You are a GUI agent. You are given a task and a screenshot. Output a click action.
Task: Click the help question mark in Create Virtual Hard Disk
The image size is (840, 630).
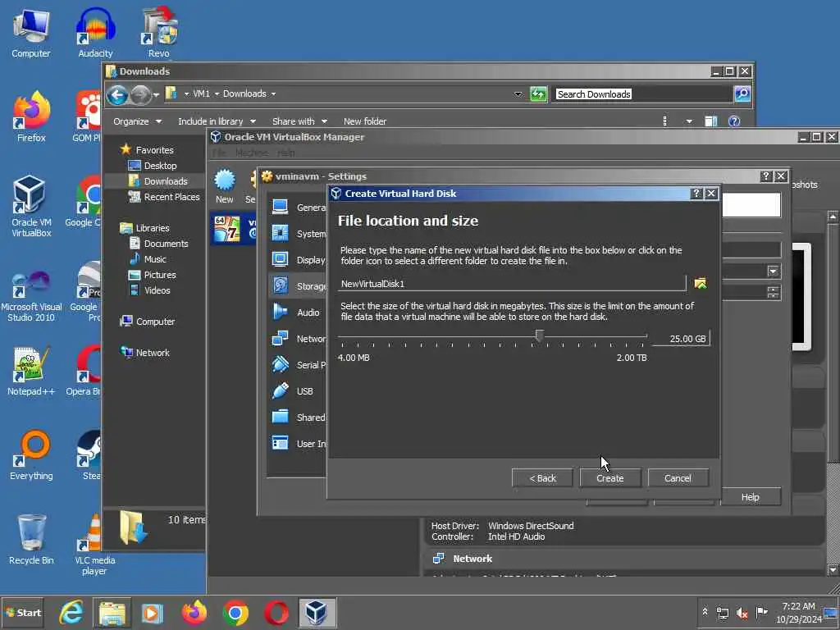click(696, 194)
